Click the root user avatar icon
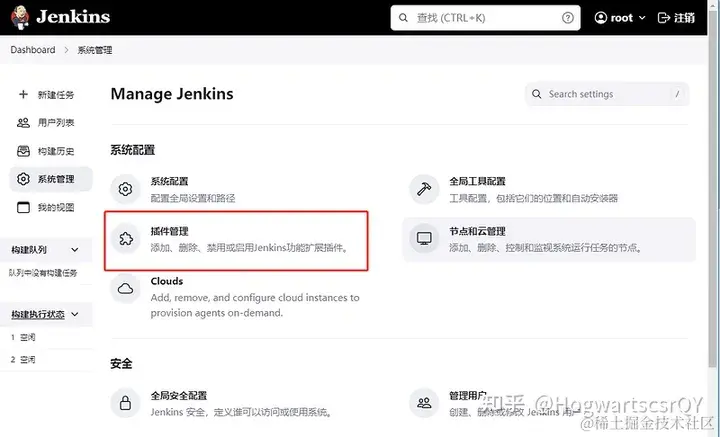This screenshot has width=720, height=437. click(x=601, y=17)
